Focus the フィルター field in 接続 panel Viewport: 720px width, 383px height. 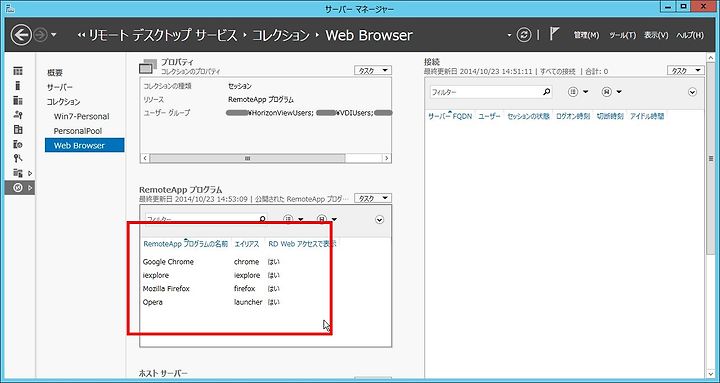(x=485, y=92)
